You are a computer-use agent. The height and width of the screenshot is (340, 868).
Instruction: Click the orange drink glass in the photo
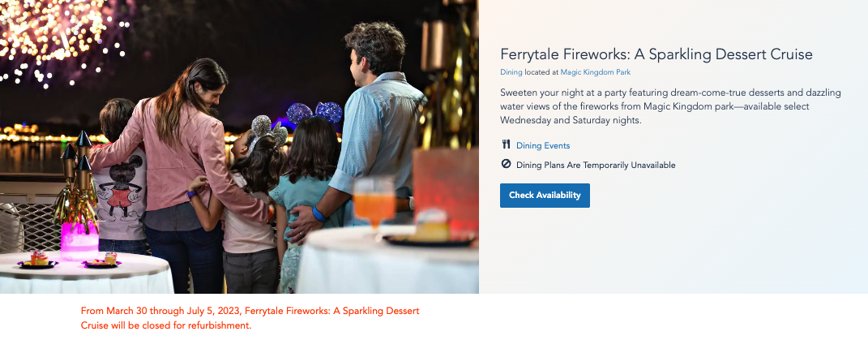(374, 203)
